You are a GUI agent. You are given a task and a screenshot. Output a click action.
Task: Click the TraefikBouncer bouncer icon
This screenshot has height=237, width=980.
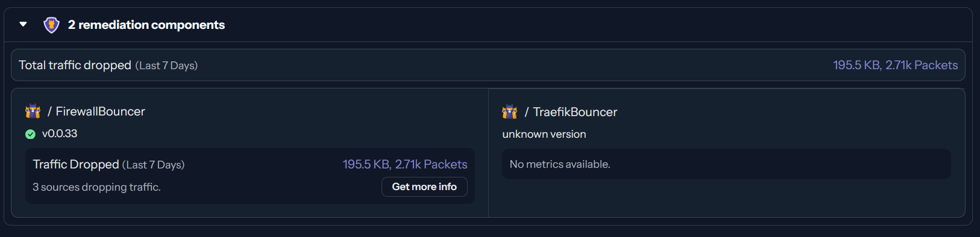(x=510, y=112)
